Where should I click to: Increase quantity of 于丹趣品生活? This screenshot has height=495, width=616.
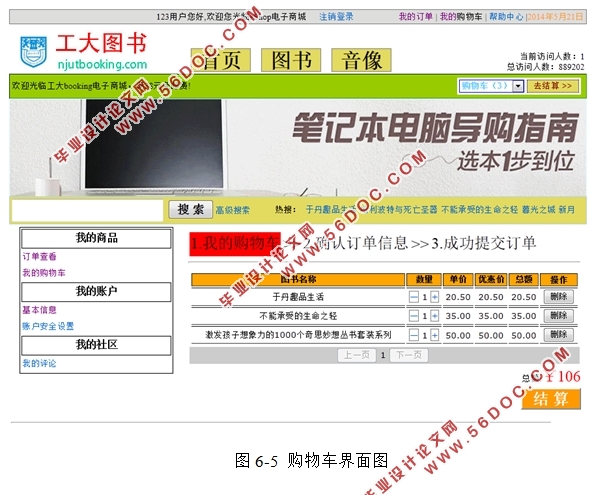pyautogui.click(x=434, y=297)
